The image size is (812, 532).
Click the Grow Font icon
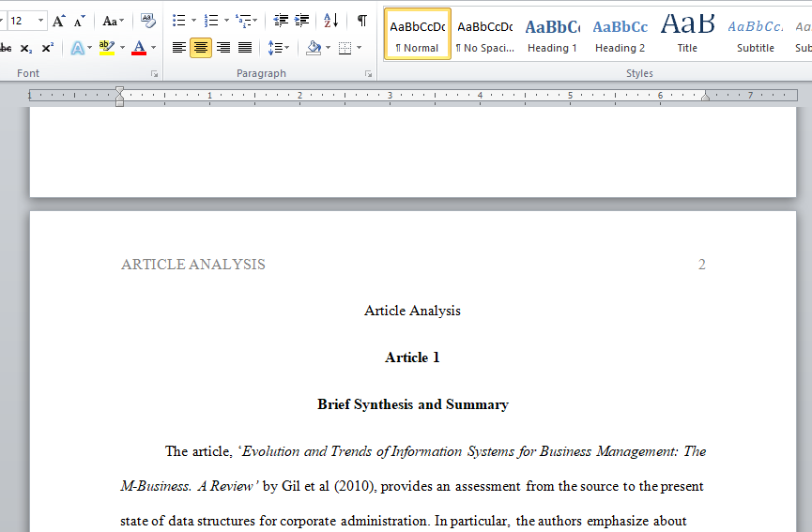(58, 21)
